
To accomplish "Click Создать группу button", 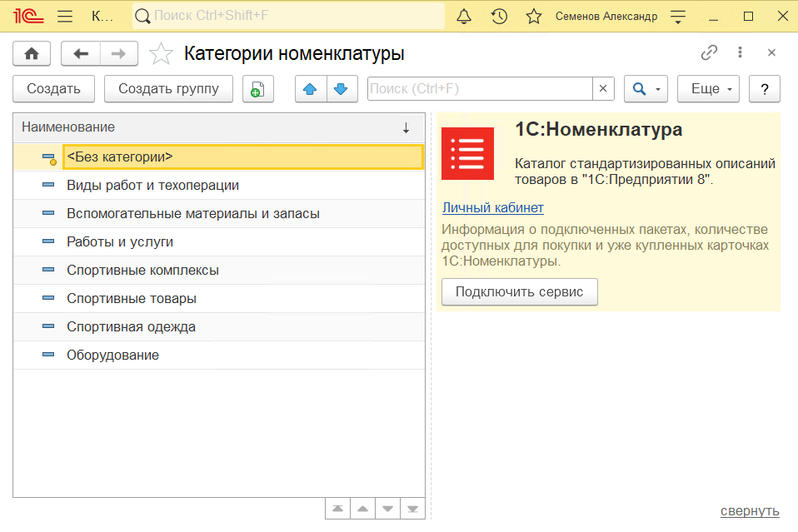I will 168,89.
